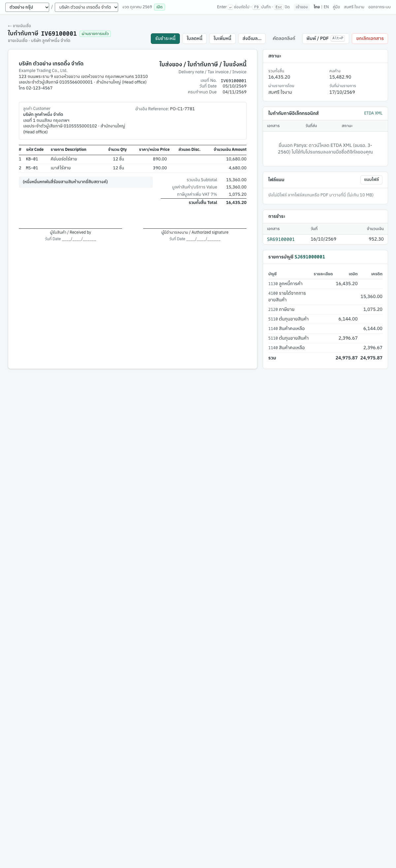Click the เปิด period status badge
Image resolution: width=396 pixels, height=868 pixels.
pos(159,7)
